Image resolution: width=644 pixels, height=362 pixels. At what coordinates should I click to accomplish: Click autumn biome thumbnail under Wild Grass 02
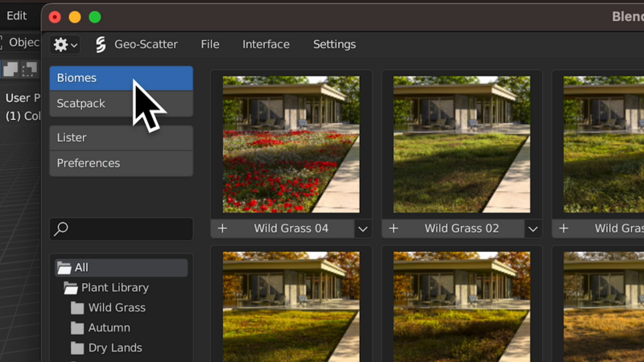point(461,306)
